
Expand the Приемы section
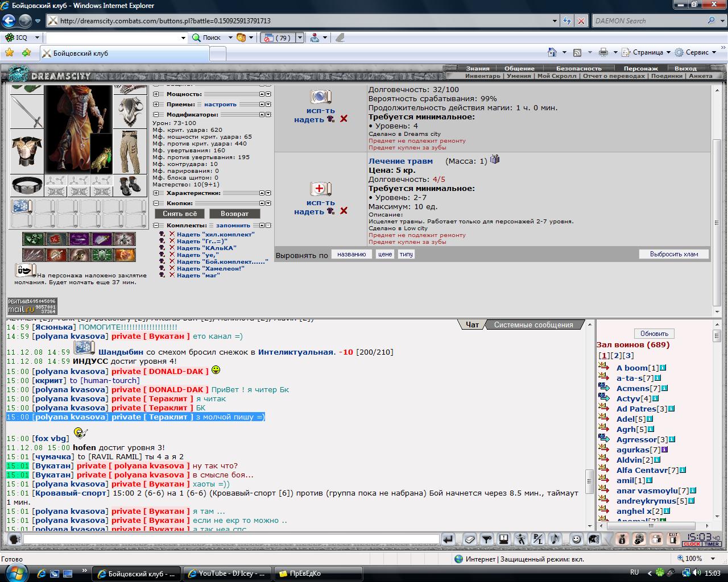156,105
